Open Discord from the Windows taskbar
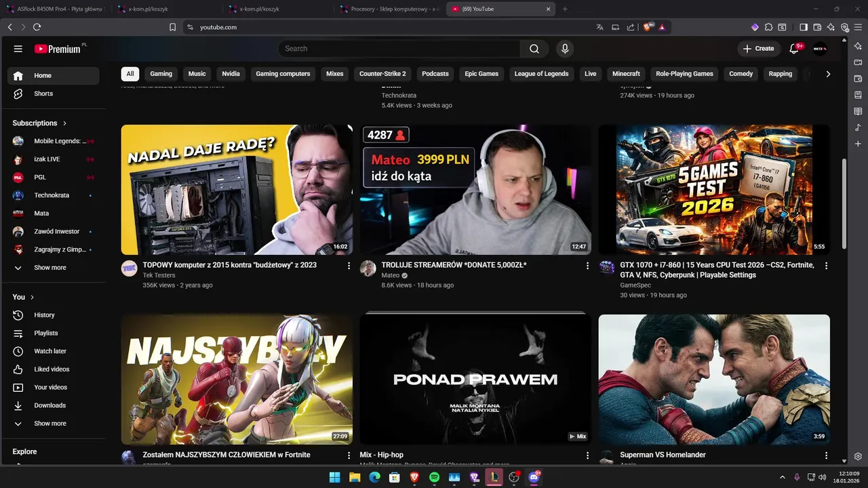 [534, 477]
